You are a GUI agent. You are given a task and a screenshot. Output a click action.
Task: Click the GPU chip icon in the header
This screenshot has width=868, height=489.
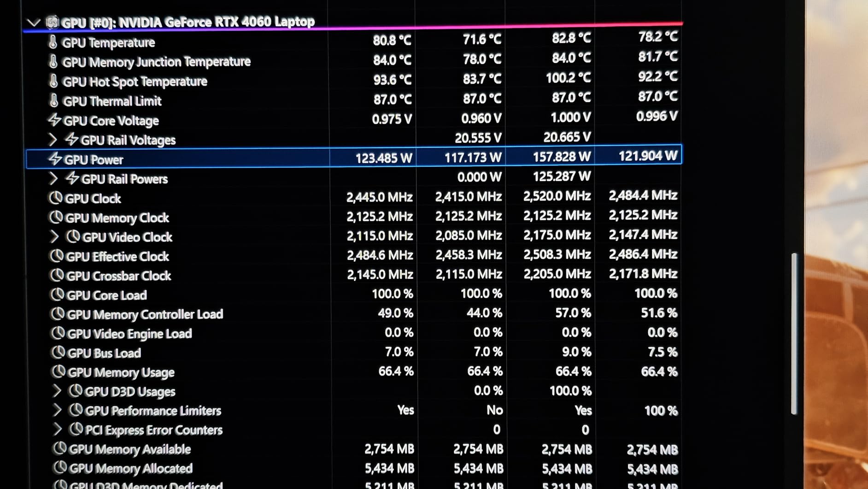coord(52,22)
